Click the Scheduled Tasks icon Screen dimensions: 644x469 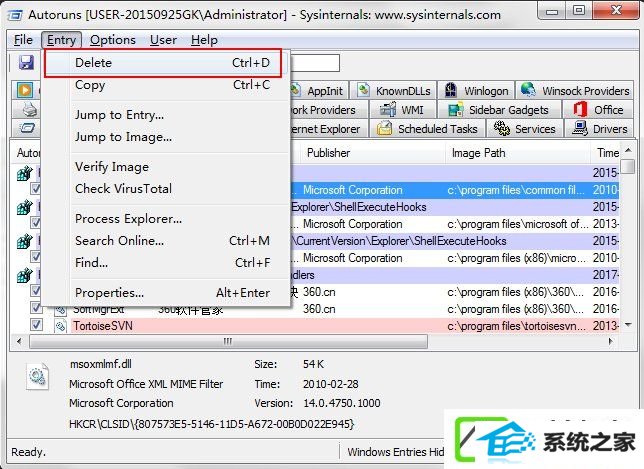(x=384, y=129)
